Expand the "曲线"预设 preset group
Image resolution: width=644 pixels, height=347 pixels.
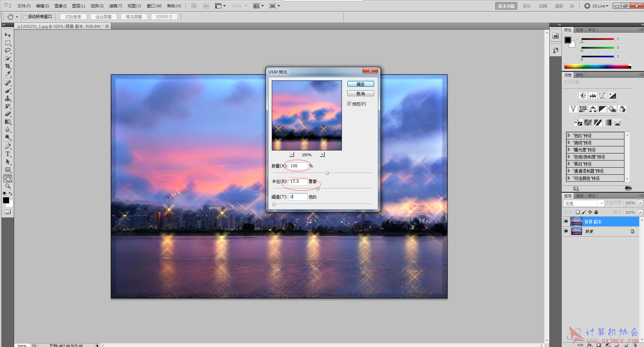coord(569,142)
